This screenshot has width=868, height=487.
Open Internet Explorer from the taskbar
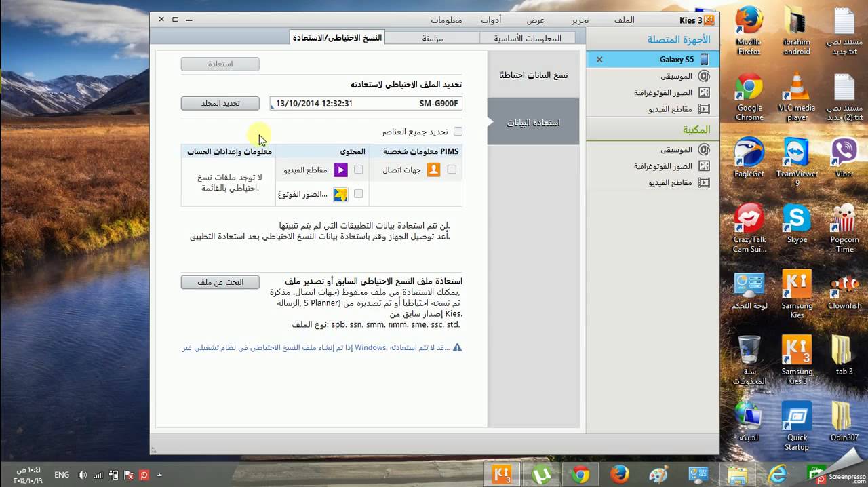[x=777, y=474]
